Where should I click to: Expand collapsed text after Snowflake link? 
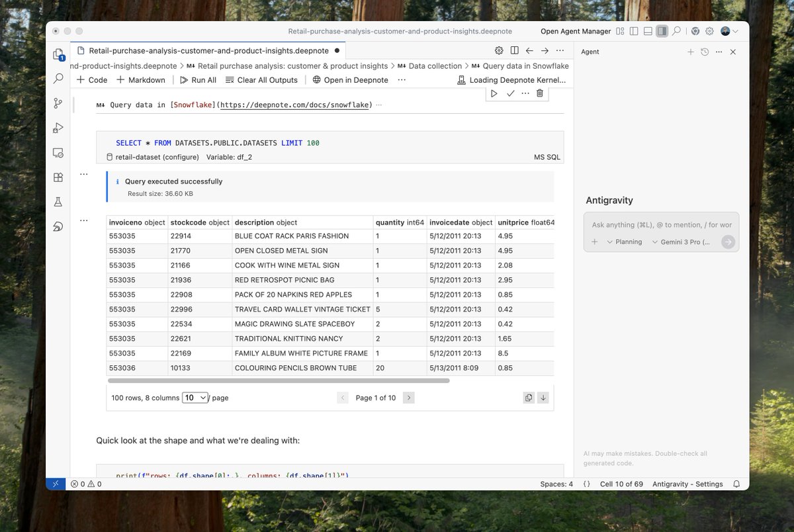pos(378,105)
